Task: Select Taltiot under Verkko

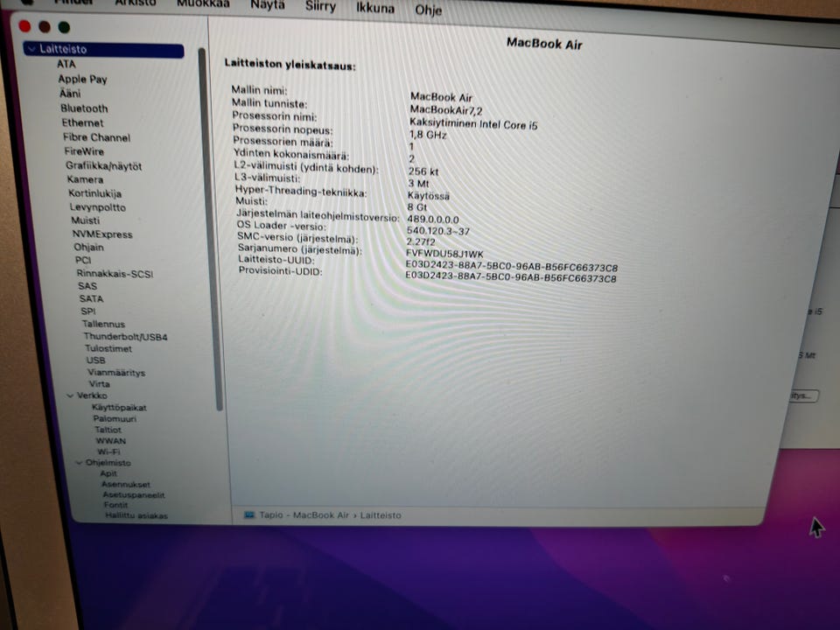Action: tap(108, 430)
